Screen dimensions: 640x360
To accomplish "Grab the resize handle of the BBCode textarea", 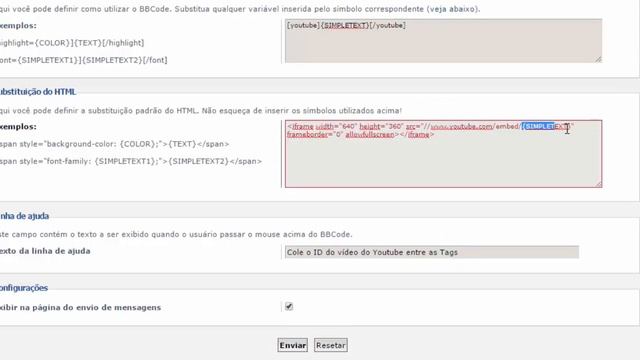I will click(x=598, y=59).
